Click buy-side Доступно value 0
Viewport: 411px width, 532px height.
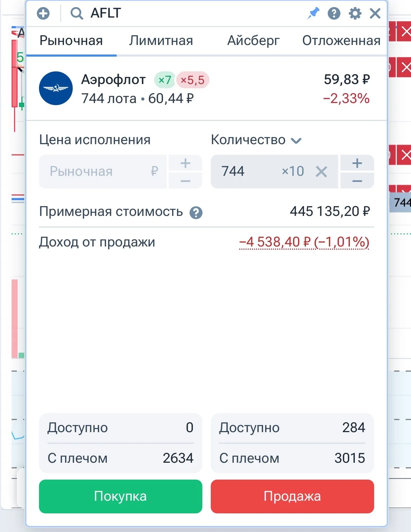(x=189, y=428)
